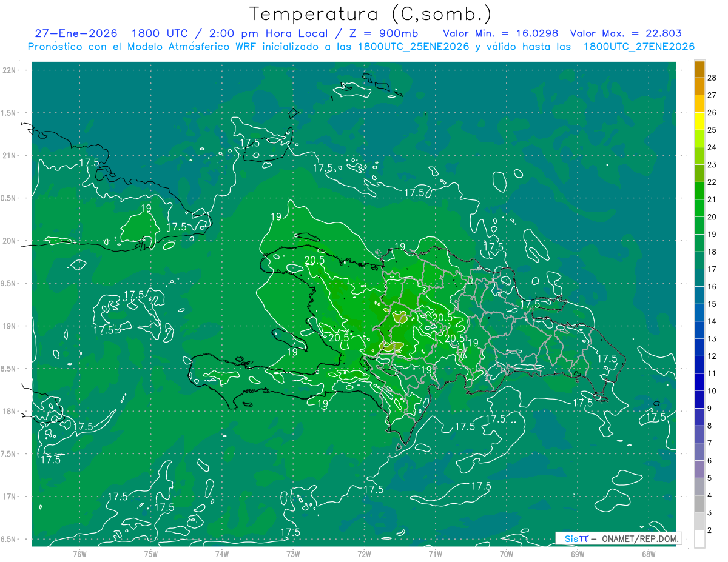Click the '22N' latitude axis label
Image resolution: width=728 pixels, height=562 pixels.
[x=8, y=70]
